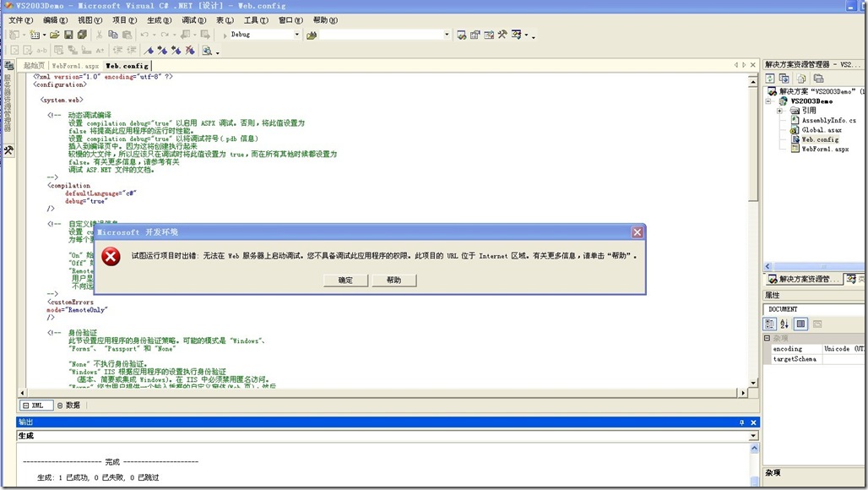The height and width of the screenshot is (490, 868).
Task: Open the 窗口 menu
Action: tap(290, 20)
